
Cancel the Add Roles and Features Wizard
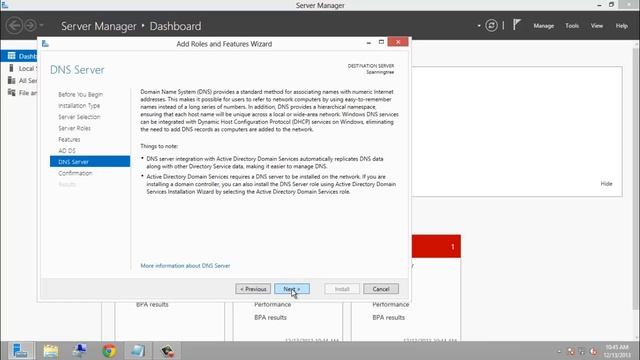point(381,289)
